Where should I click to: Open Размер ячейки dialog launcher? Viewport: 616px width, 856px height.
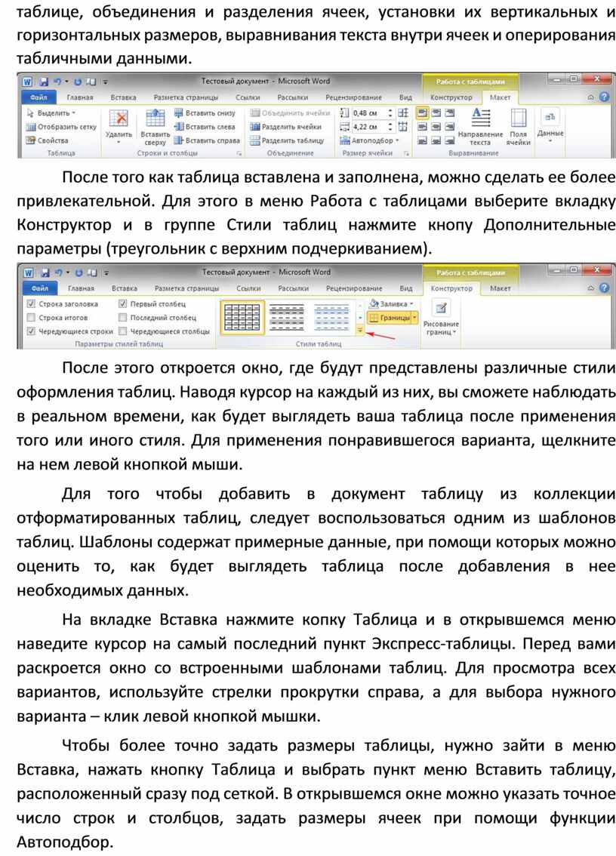tap(405, 154)
